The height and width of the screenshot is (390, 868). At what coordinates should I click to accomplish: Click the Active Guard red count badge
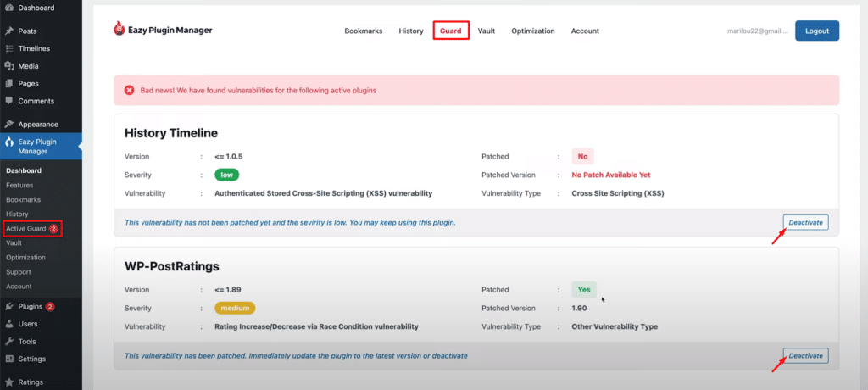pos(53,228)
